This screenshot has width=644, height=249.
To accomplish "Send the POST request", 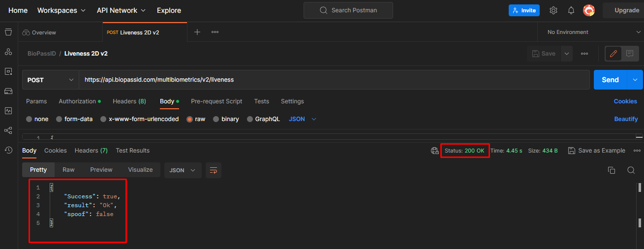I will pyautogui.click(x=610, y=80).
